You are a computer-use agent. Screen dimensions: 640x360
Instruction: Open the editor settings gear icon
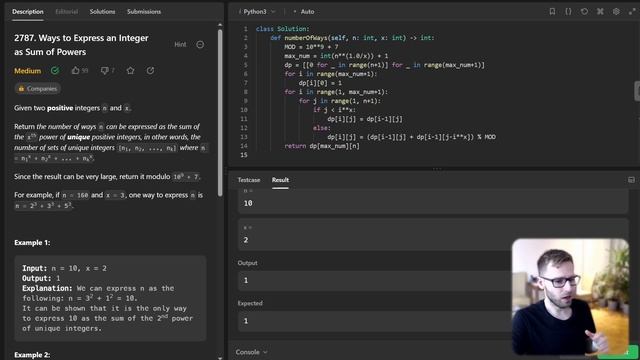[x=616, y=11]
